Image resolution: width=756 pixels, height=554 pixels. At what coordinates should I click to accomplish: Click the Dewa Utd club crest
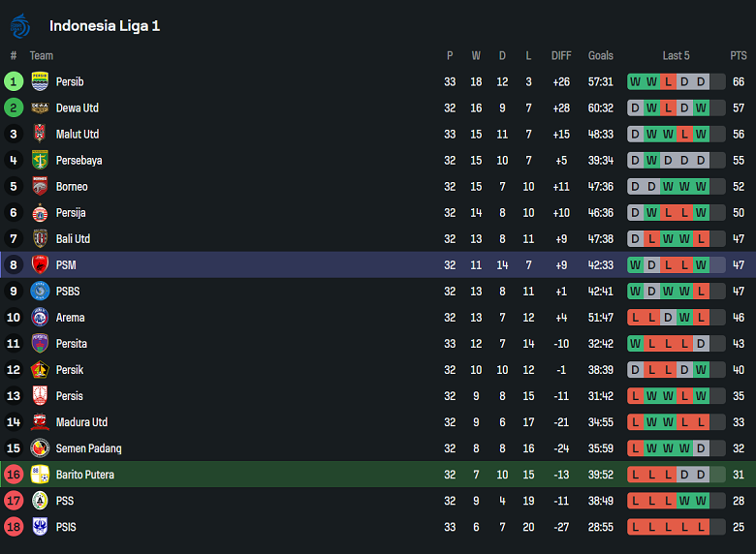(x=40, y=108)
